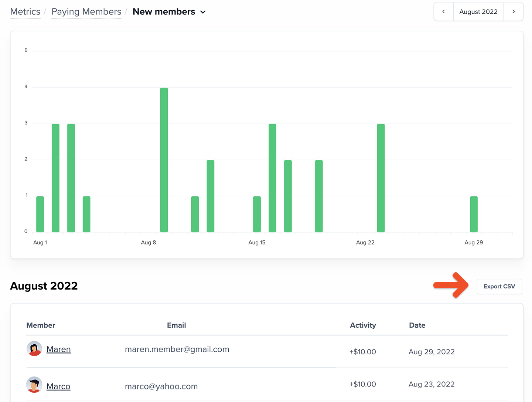
Task: Open Maren's member profile link
Action: (x=58, y=349)
